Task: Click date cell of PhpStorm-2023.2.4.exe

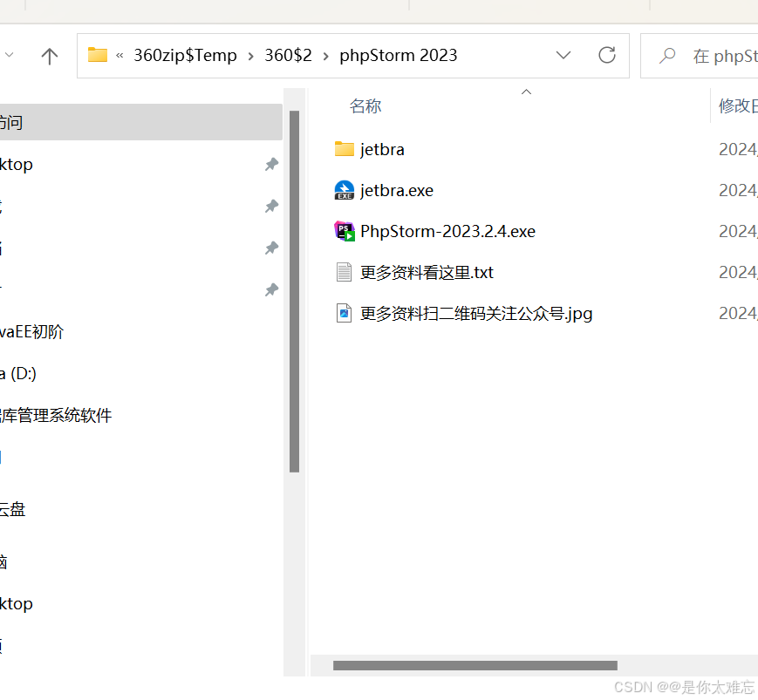Action: pos(738,231)
